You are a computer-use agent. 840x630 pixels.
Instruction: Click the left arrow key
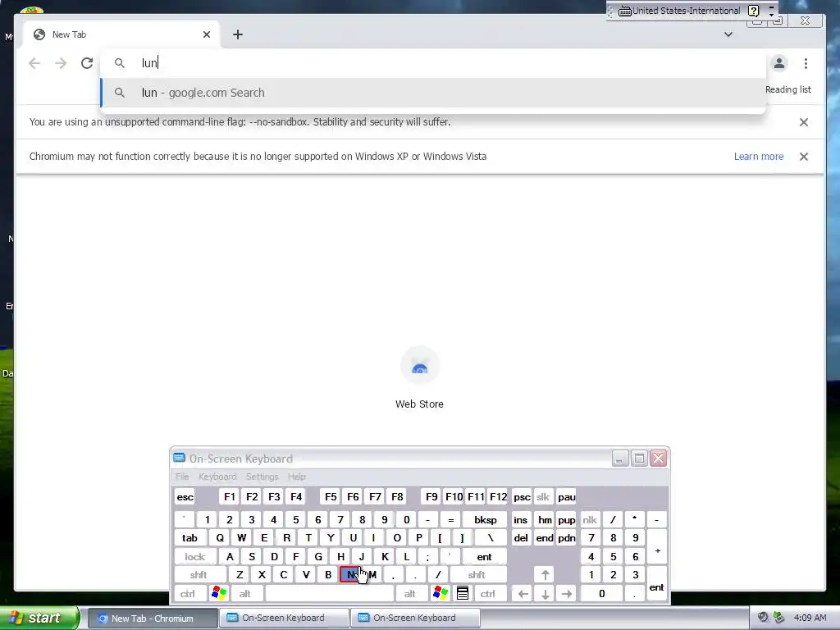[x=523, y=594]
